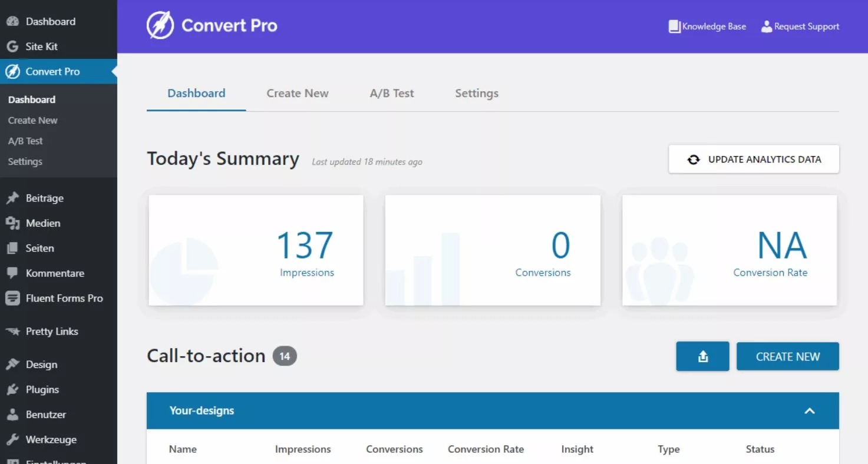
Task: Click the CREATE NEW button
Action: pyautogui.click(x=787, y=356)
